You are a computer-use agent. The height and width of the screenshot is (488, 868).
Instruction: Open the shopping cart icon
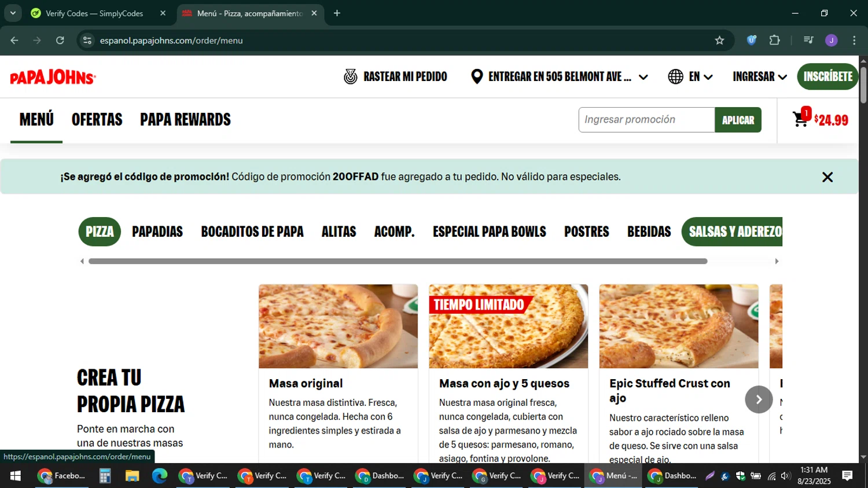click(801, 119)
